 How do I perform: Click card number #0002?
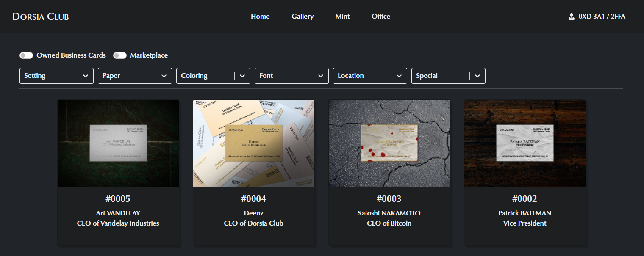tap(525, 198)
